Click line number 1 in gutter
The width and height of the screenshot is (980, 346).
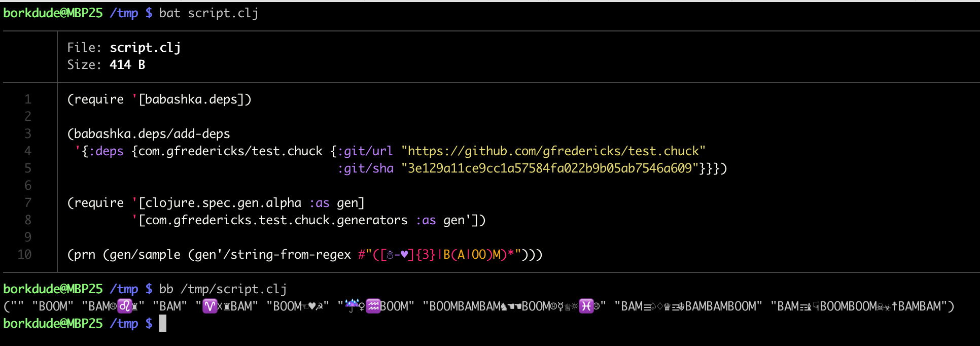click(x=28, y=99)
